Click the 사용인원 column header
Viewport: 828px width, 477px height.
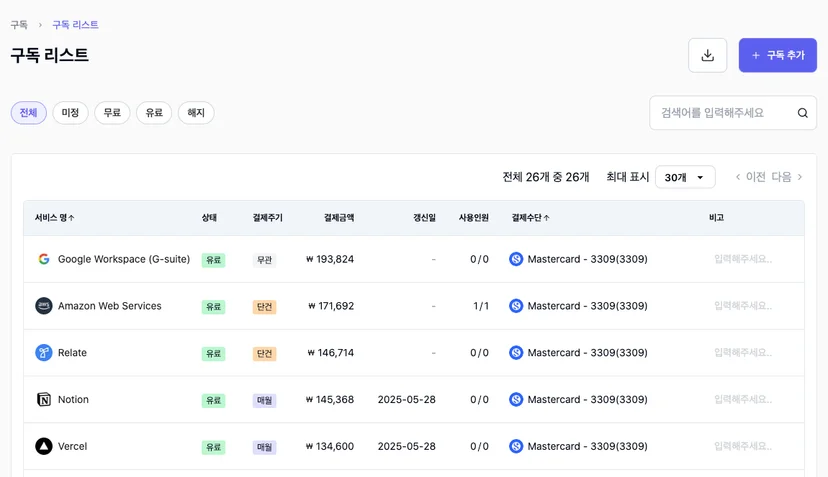pos(474,218)
